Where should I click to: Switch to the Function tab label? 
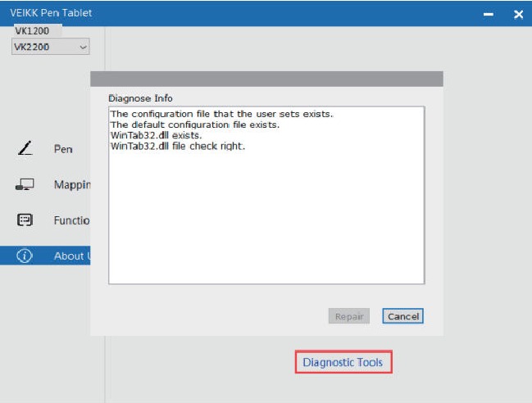tap(71, 220)
